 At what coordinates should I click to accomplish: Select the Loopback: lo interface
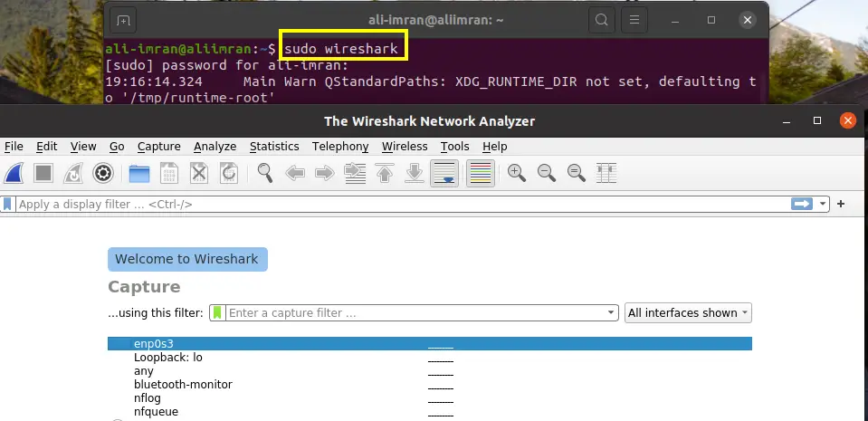[x=430, y=358]
